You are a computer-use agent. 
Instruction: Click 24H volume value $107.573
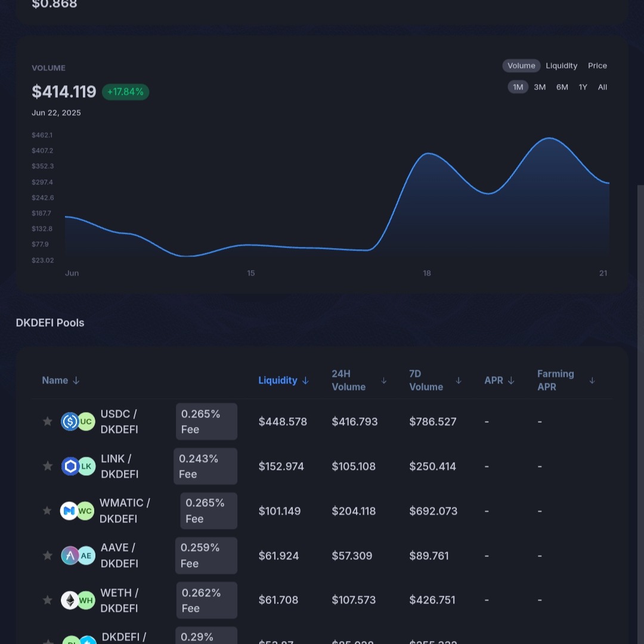(354, 600)
